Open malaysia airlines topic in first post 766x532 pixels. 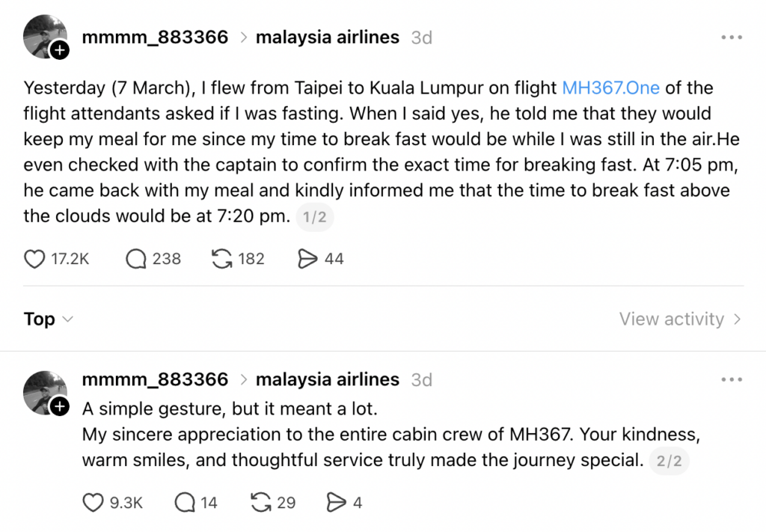click(327, 37)
